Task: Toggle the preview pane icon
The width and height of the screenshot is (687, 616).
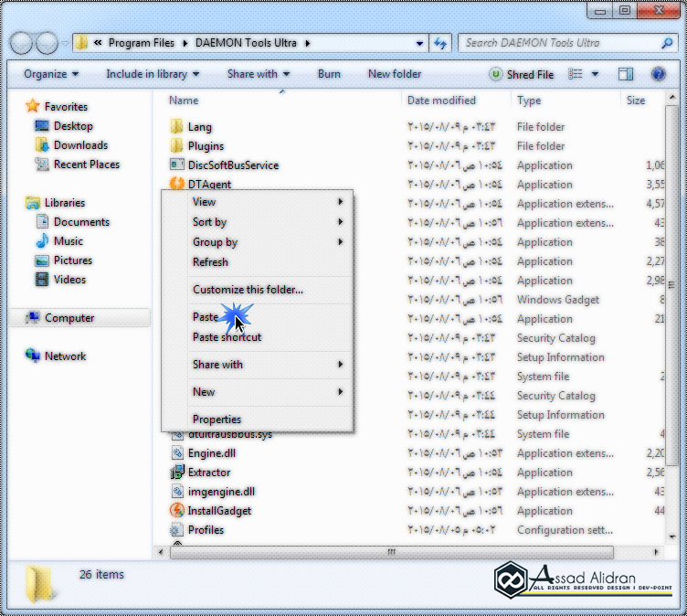Action: point(625,74)
